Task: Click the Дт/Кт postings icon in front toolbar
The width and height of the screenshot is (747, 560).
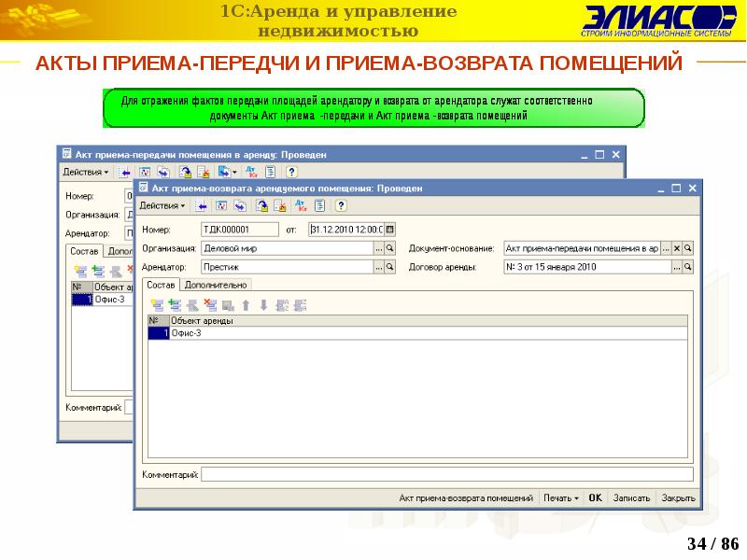Action: [x=299, y=205]
